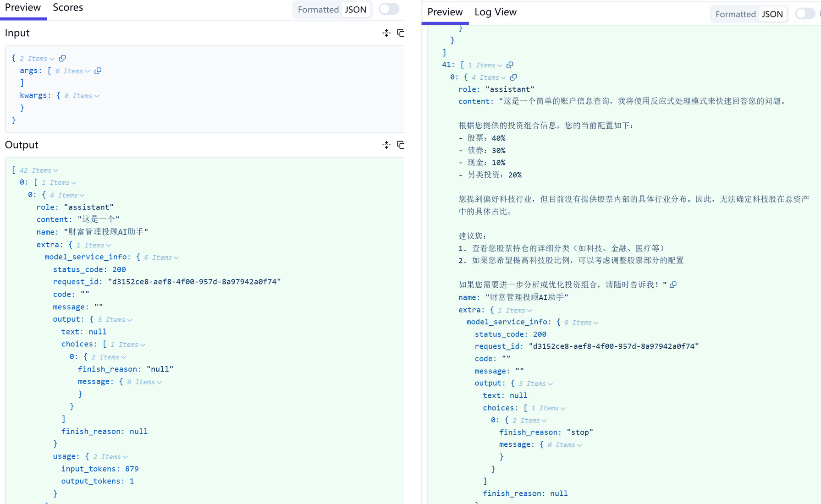Copy the Input root object with 2 Items
The image size is (821, 504).
click(62, 58)
